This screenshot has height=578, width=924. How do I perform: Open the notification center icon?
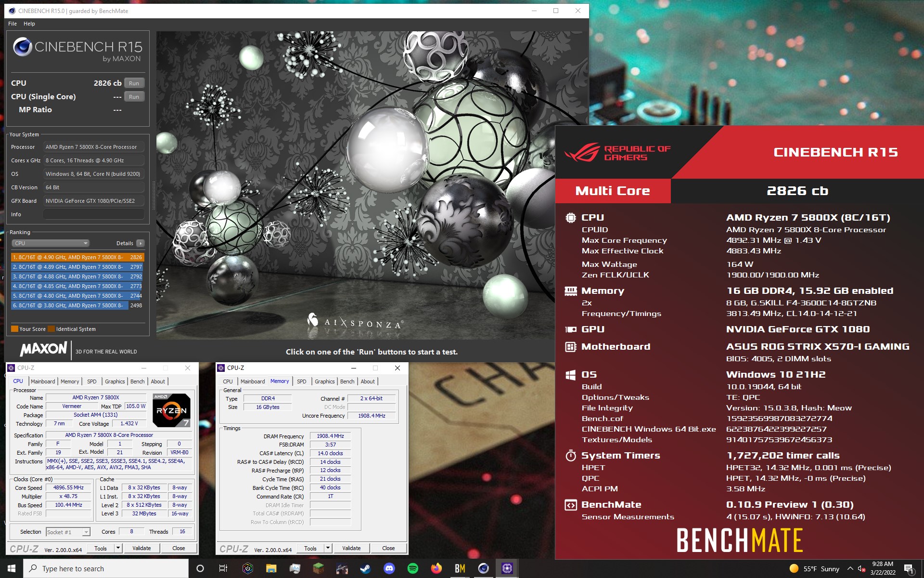click(x=909, y=569)
